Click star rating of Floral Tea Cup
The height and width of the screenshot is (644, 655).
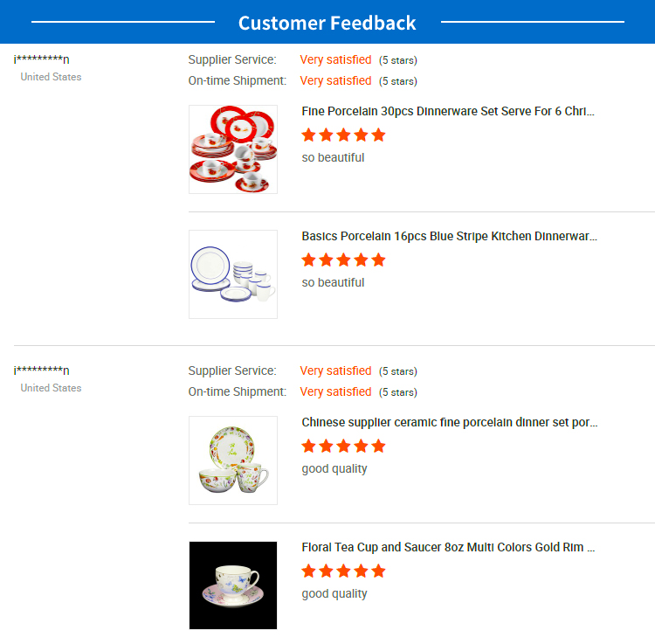343,571
